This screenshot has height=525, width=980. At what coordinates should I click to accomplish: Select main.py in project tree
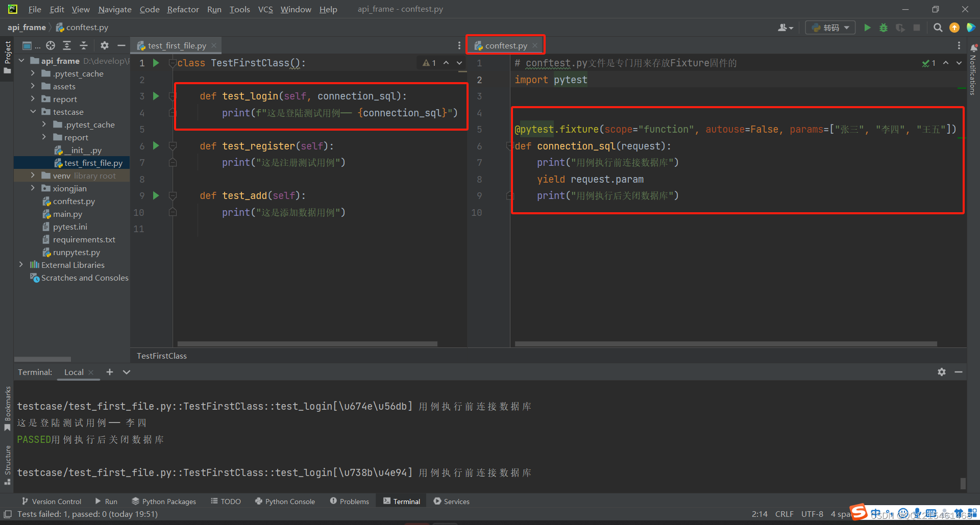coord(67,214)
